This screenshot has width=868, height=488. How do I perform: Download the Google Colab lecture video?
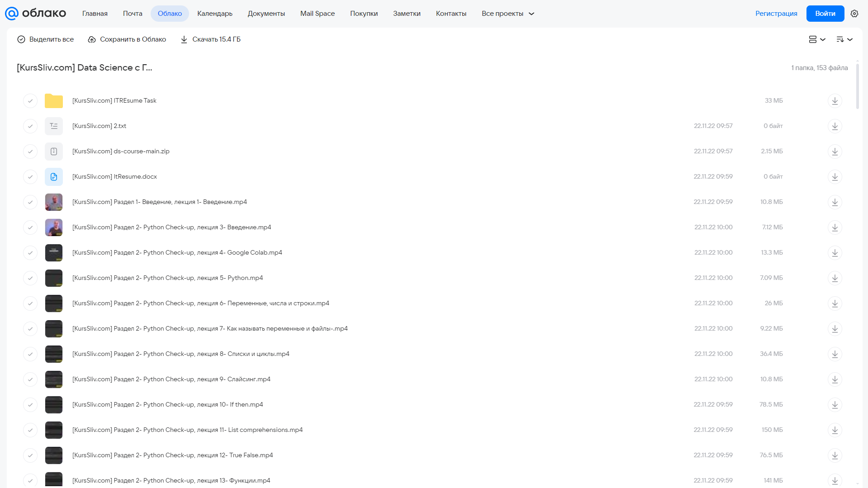point(835,253)
